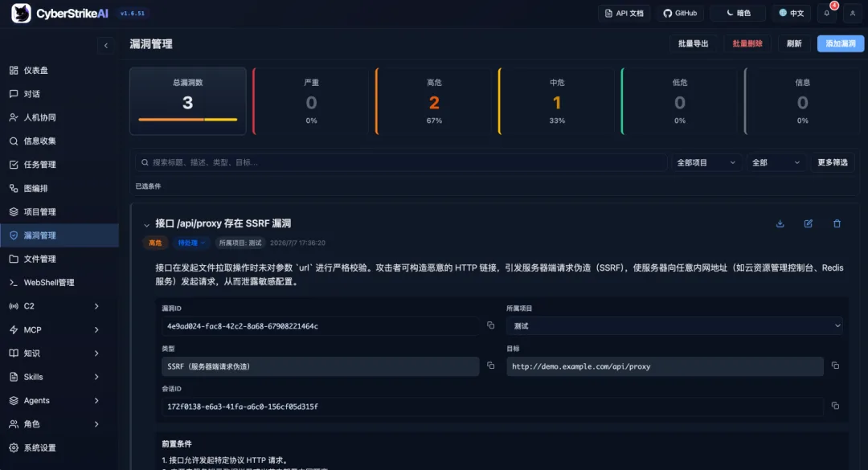Click the 所属项目: 测试 tag
Image resolution: width=868 pixels, height=470 pixels.
[x=240, y=243]
